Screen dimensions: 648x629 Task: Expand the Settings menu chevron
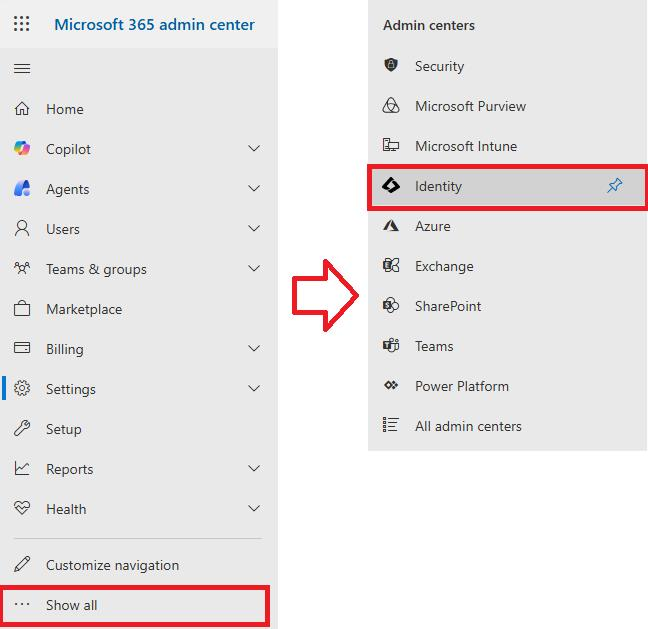pyautogui.click(x=254, y=388)
